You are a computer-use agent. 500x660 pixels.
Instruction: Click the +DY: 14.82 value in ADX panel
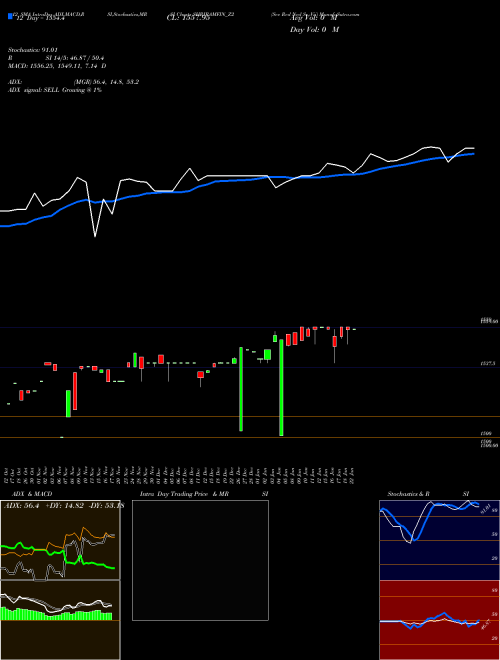tap(65, 506)
